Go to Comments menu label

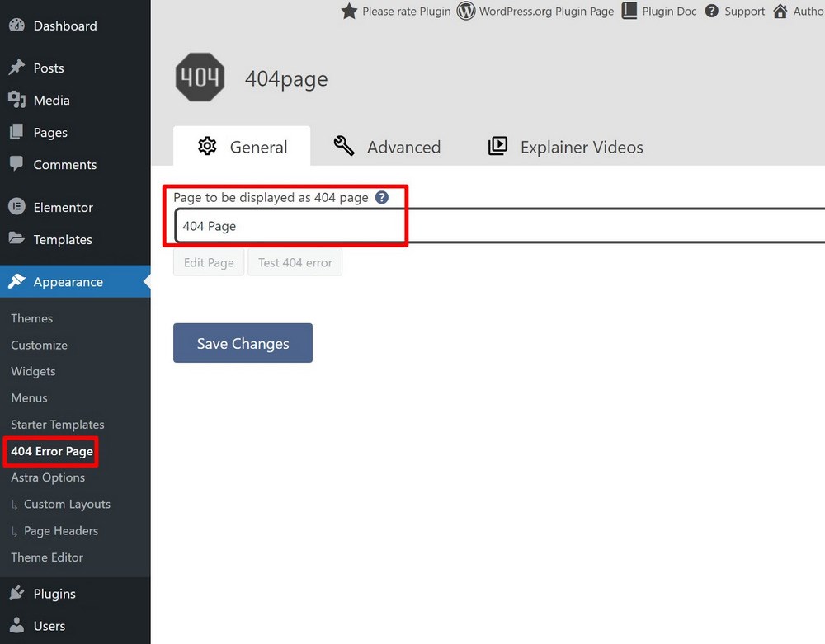(x=65, y=165)
